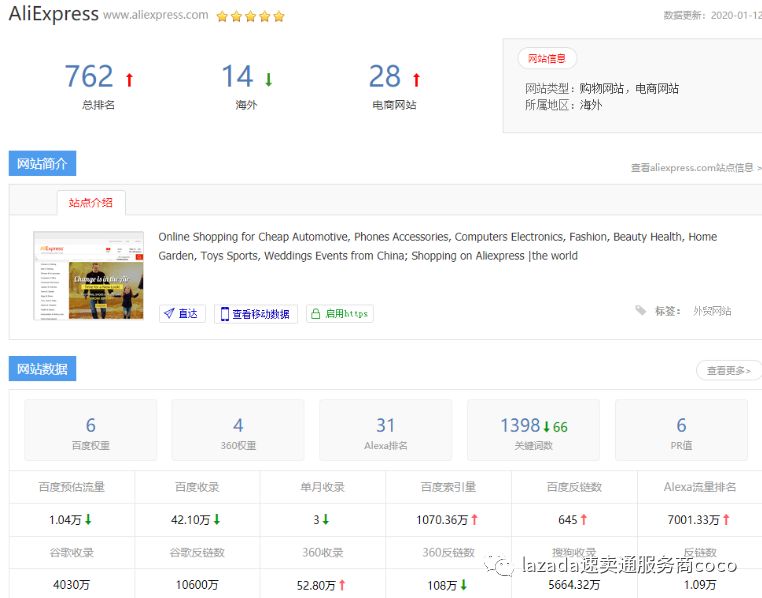762x598 pixels.
Task: Click the five-star rating icons
Action: tap(250, 17)
